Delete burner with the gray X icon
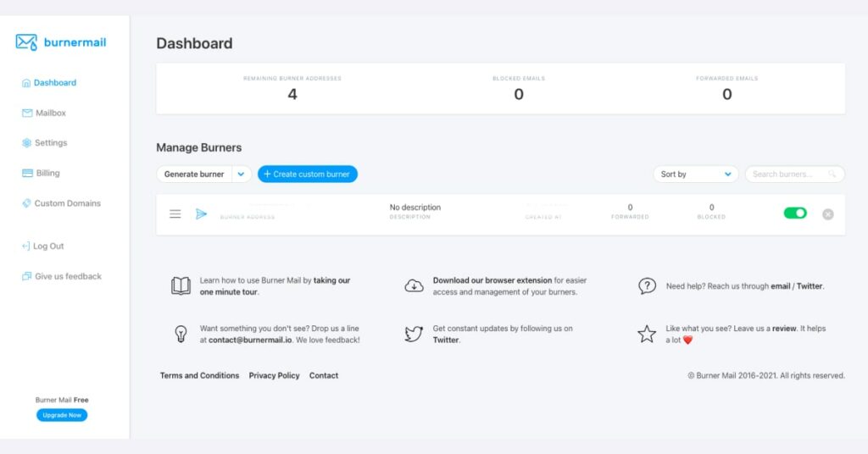Image resolution: width=868 pixels, height=454 pixels. click(x=828, y=214)
